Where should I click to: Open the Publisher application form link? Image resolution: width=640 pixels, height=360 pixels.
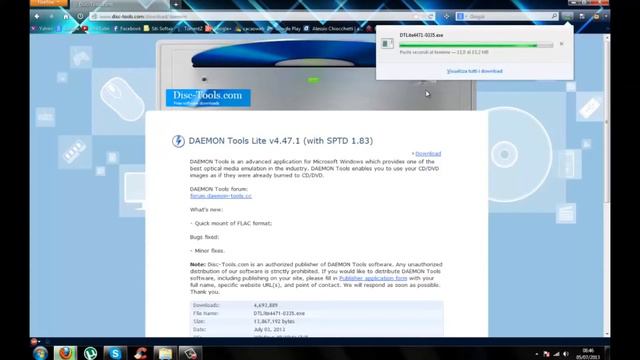[373, 278]
